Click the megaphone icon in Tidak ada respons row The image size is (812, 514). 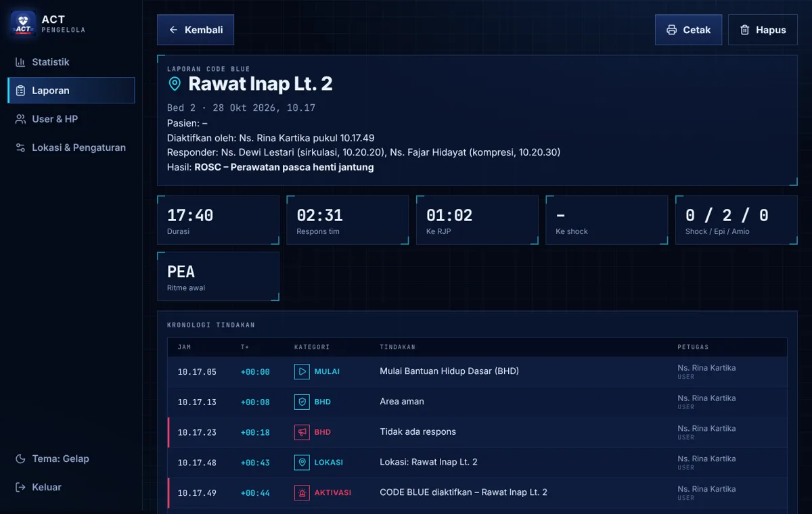tap(302, 432)
